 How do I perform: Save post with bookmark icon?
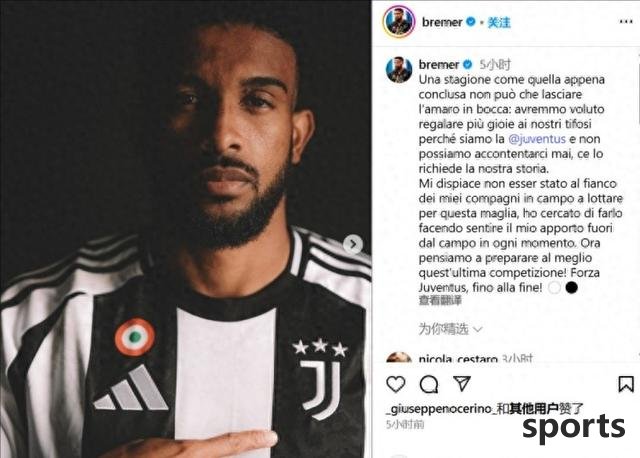pos(626,384)
